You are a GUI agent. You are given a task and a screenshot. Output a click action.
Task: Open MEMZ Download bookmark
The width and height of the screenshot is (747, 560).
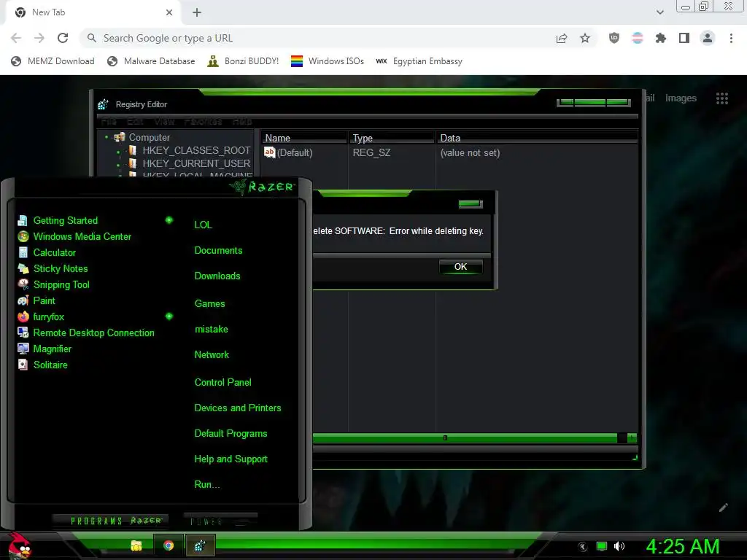[53, 61]
